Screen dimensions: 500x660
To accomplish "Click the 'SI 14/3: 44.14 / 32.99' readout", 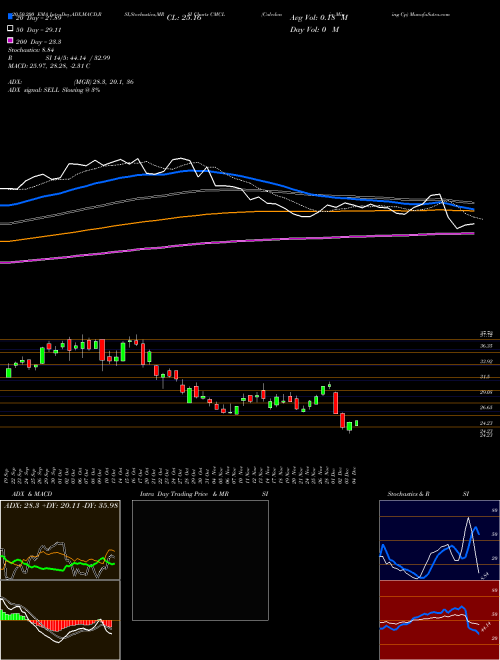I will tap(78, 58).
